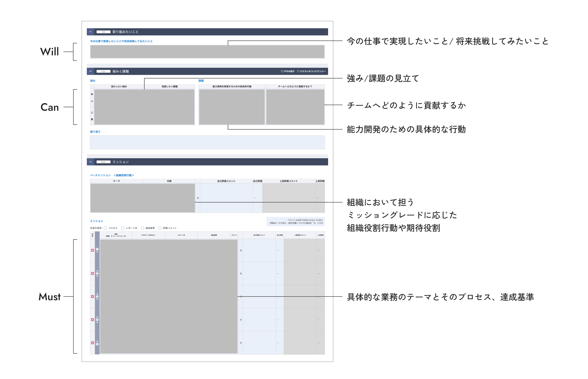Viewport: 588px width, 379px height.
Task: Select the 活かしたい強み column header
Action: coord(119,86)
